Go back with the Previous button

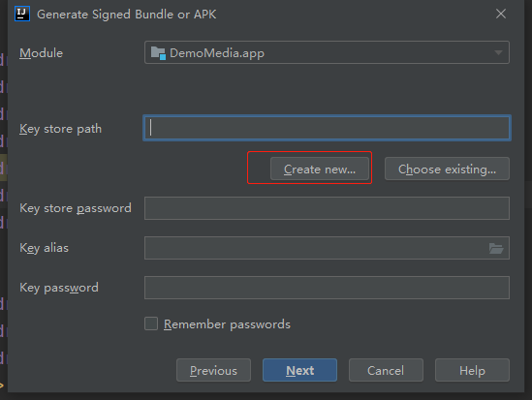[x=213, y=370]
